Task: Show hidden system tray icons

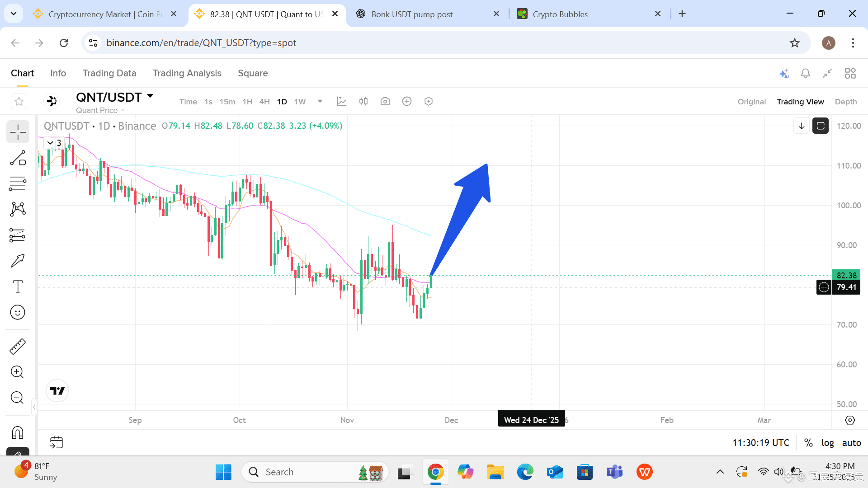Action: click(720, 472)
